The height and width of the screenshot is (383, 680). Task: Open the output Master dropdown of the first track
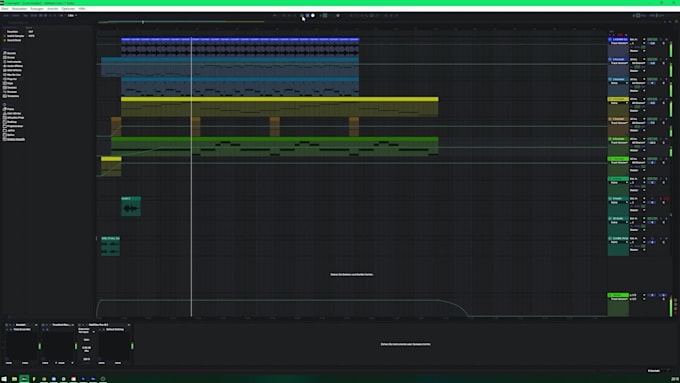(x=637, y=51)
